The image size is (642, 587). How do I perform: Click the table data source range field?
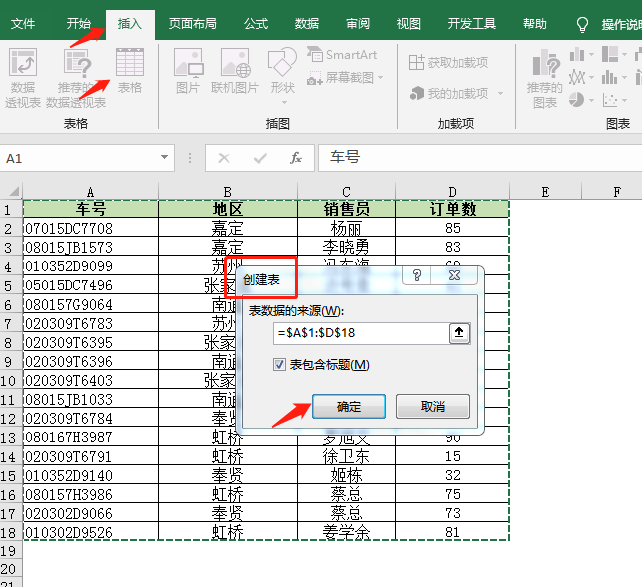pyautogui.click(x=362, y=333)
